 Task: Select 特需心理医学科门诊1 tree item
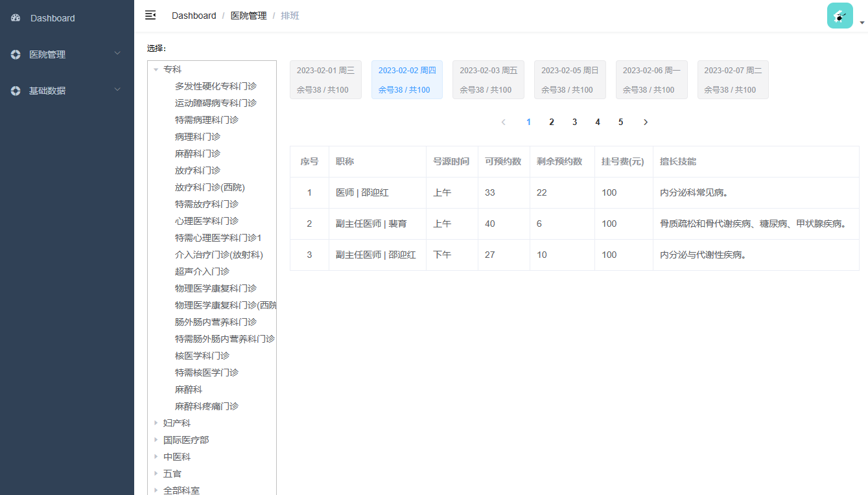pos(218,238)
